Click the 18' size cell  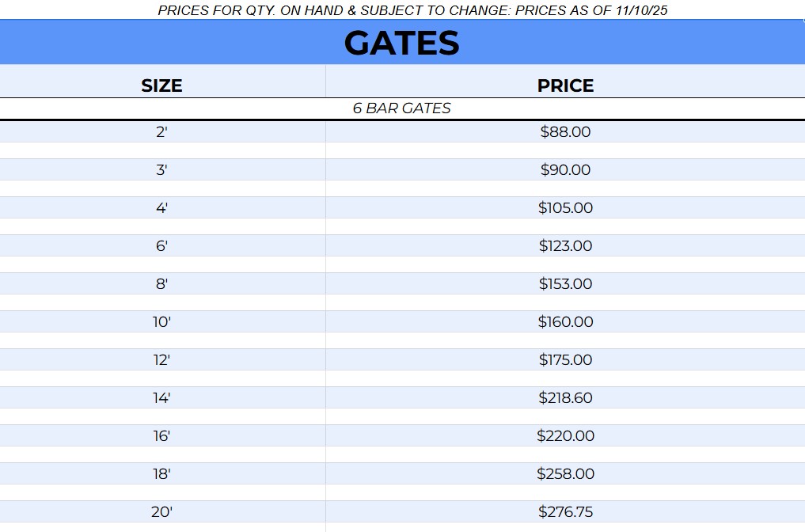point(161,474)
